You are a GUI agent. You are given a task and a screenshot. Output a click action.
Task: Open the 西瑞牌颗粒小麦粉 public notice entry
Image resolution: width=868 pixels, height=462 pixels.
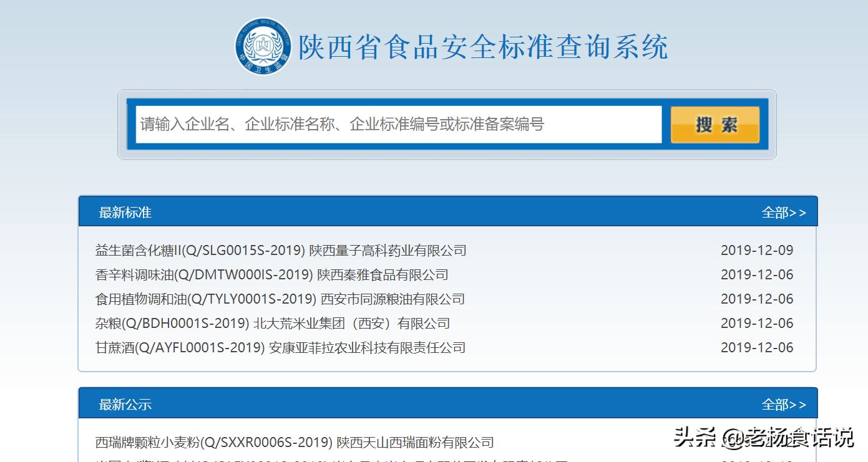[x=294, y=443]
